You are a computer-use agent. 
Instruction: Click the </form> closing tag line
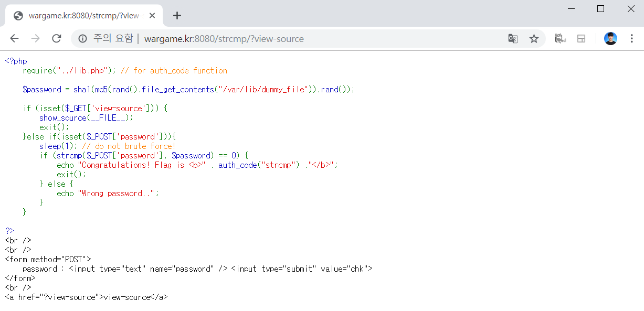(20, 278)
